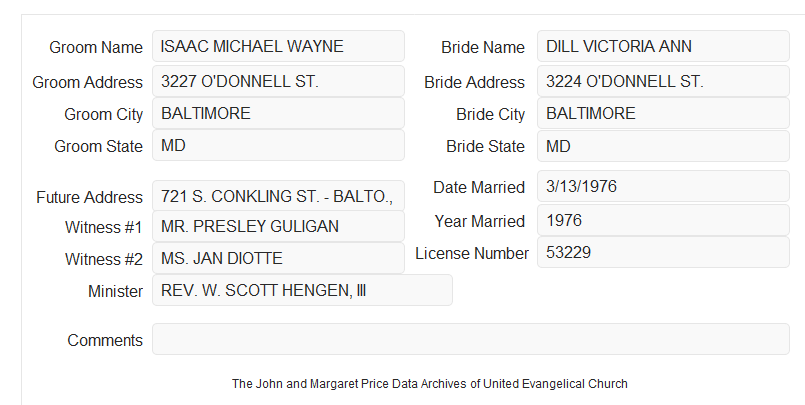Click the Date Married field
The width and height of the screenshot is (805, 405).
[663, 186]
